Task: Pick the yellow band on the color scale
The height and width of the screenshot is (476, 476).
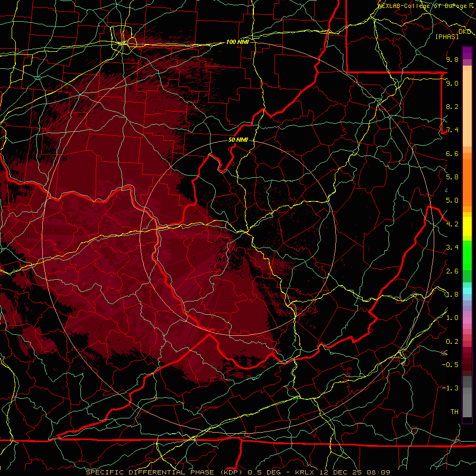Action: pyautogui.click(x=467, y=226)
